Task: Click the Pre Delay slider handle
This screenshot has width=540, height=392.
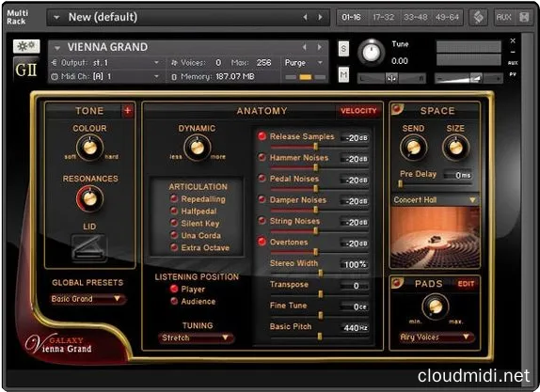Action: pyautogui.click(x=400, y=184)
